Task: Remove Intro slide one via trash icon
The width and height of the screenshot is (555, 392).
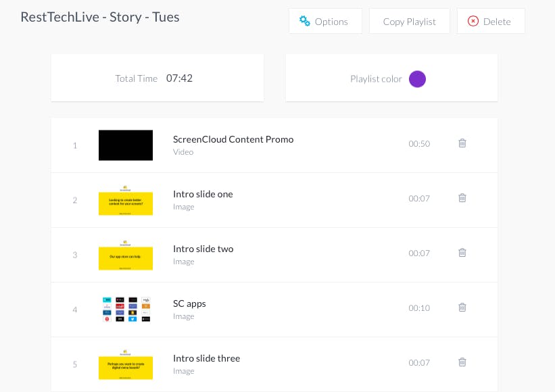Action: coord(462,198)
